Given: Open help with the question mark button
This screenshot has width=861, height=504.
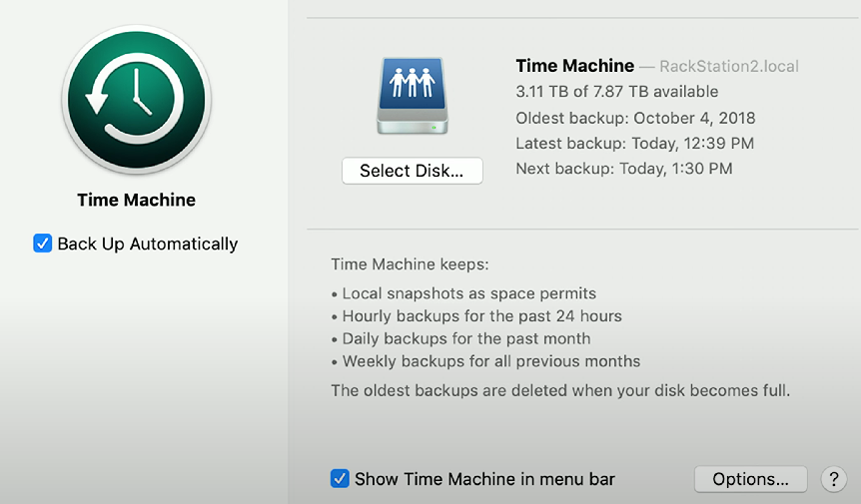Looking at the screenshot, I should (x=834, y=479).
